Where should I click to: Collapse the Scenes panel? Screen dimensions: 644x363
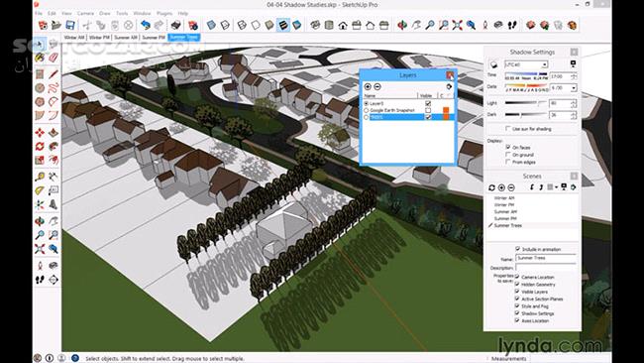point(574,176)
